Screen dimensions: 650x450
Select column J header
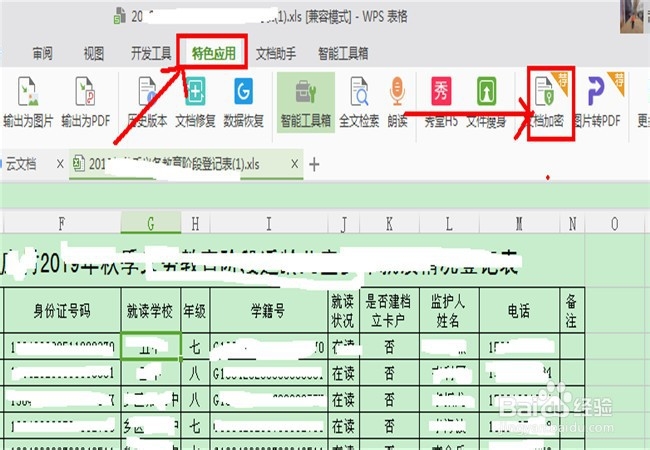(x=343, y=224)
